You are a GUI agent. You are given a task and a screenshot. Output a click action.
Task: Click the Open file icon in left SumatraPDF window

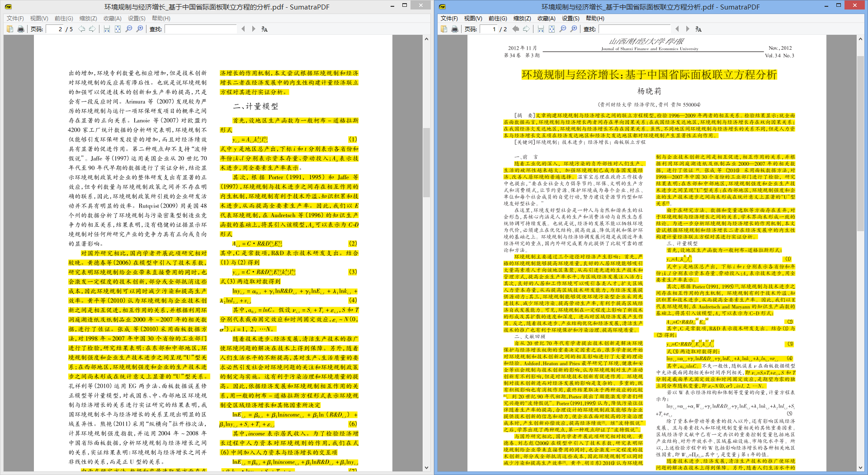coord(10,29)
